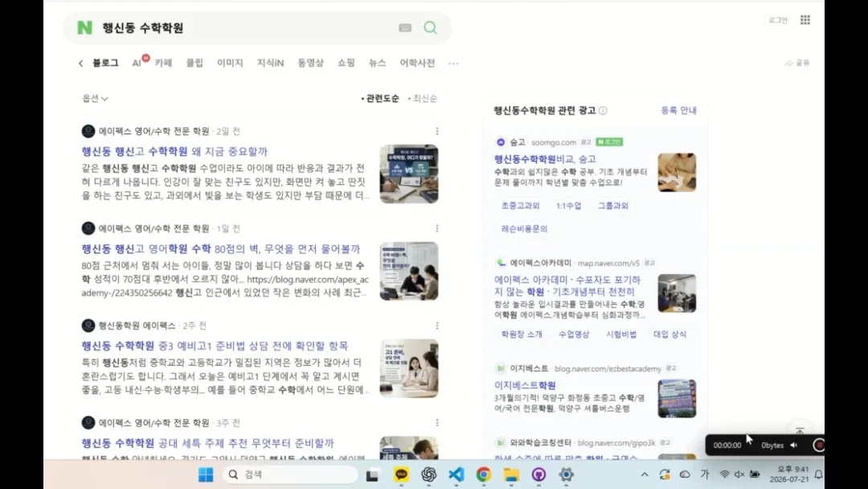Click the 레슨비용문의 ad chip
Screen dimensions: 868x489
(524, 228)
